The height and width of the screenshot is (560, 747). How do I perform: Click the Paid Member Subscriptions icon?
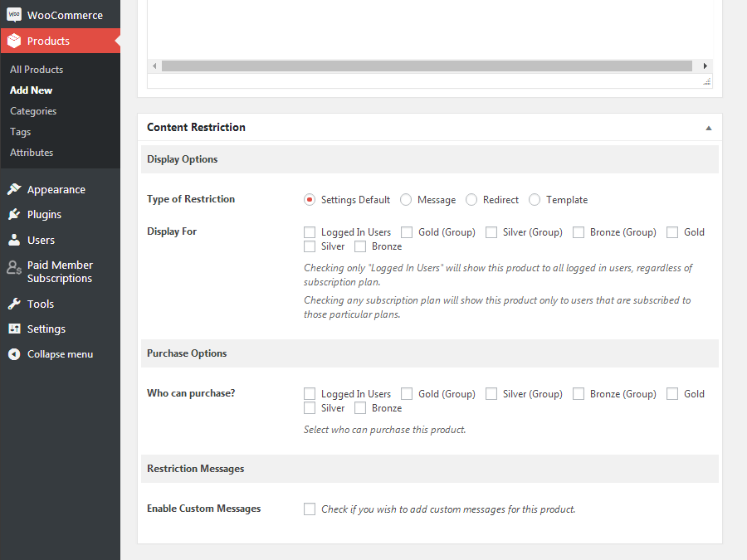pos(14,268)
